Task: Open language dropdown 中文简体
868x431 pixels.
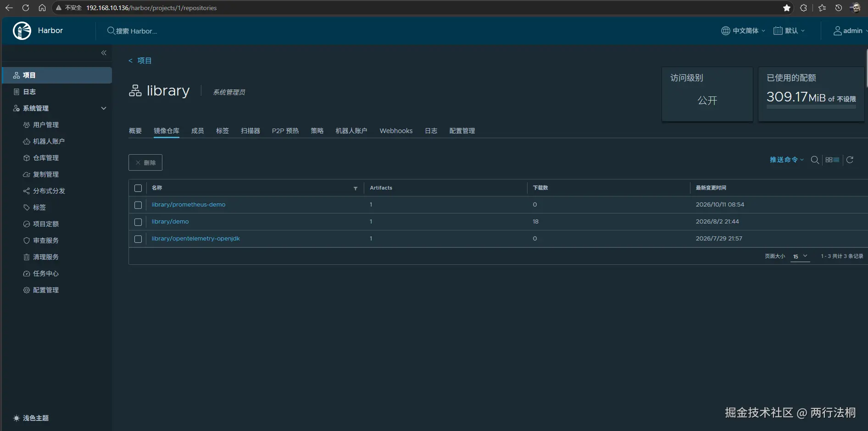Action: 743,31
